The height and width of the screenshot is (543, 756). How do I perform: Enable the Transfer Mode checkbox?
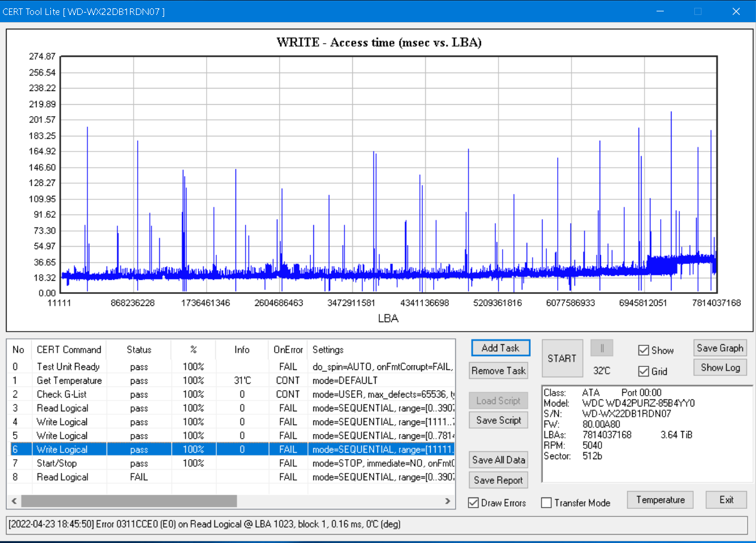click(x=546, y=503)
